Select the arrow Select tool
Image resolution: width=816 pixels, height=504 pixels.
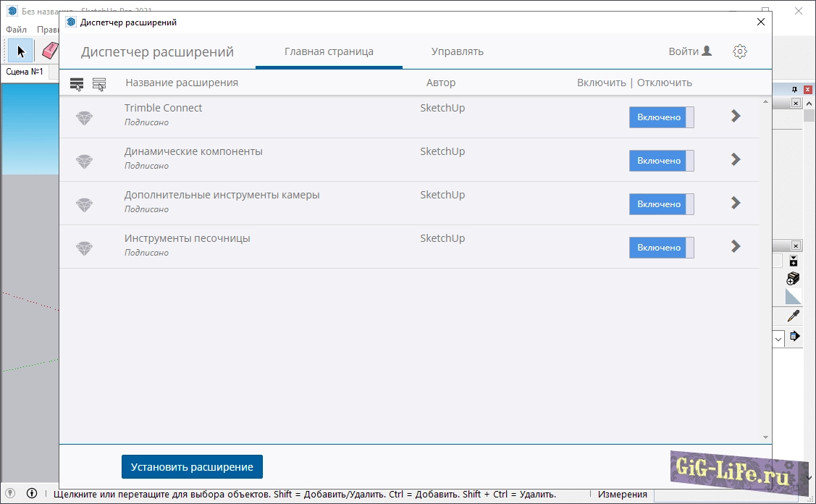pyautogui.click(x=21, y=51)
